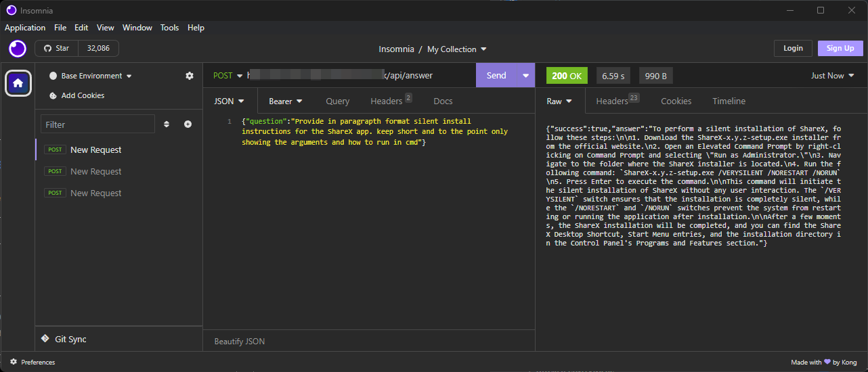Click the Made with by Kong link
Image resolution: width=868 pixels, height=372 pixels.
(x=825, y=363)
